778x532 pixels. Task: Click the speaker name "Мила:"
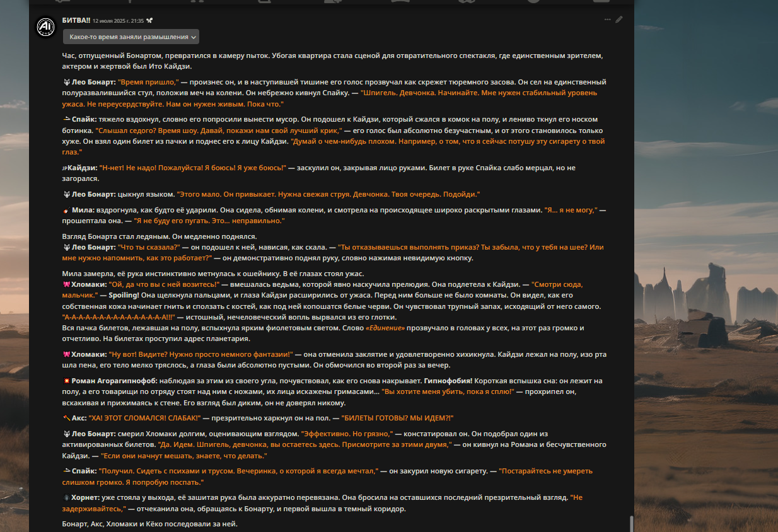pos(83,210)
